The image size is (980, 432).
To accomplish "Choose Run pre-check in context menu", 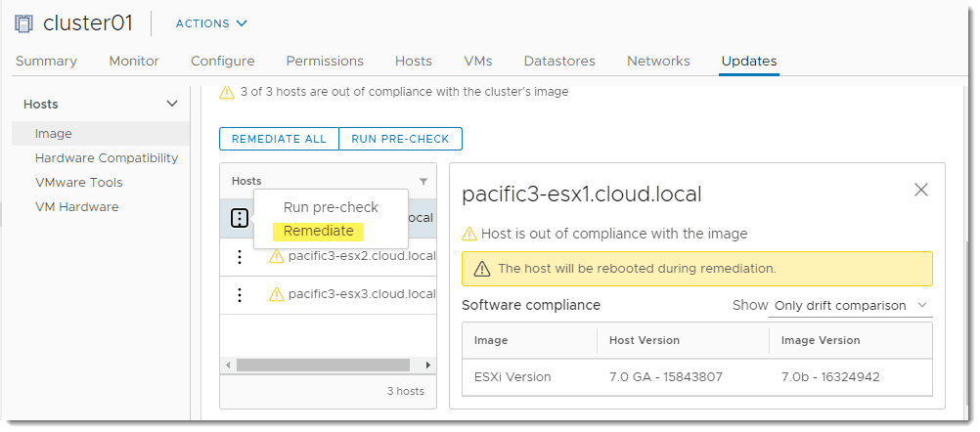I will point(331,207).
